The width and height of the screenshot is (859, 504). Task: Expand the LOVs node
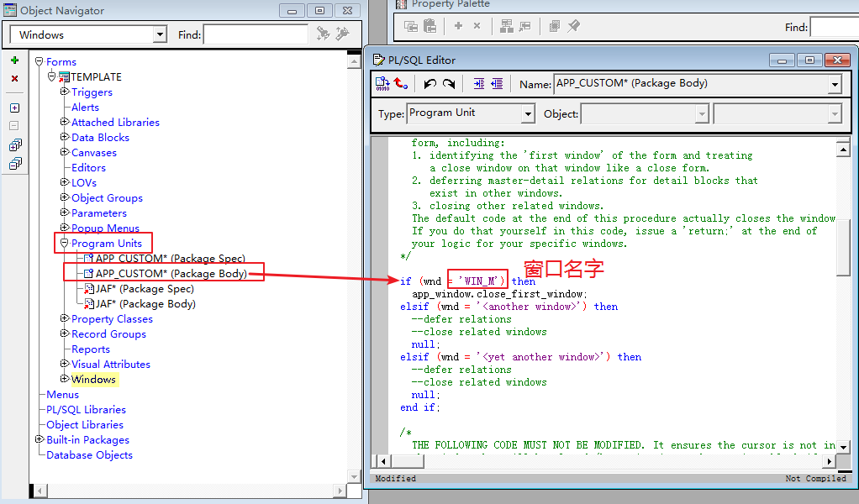(64, 181)
